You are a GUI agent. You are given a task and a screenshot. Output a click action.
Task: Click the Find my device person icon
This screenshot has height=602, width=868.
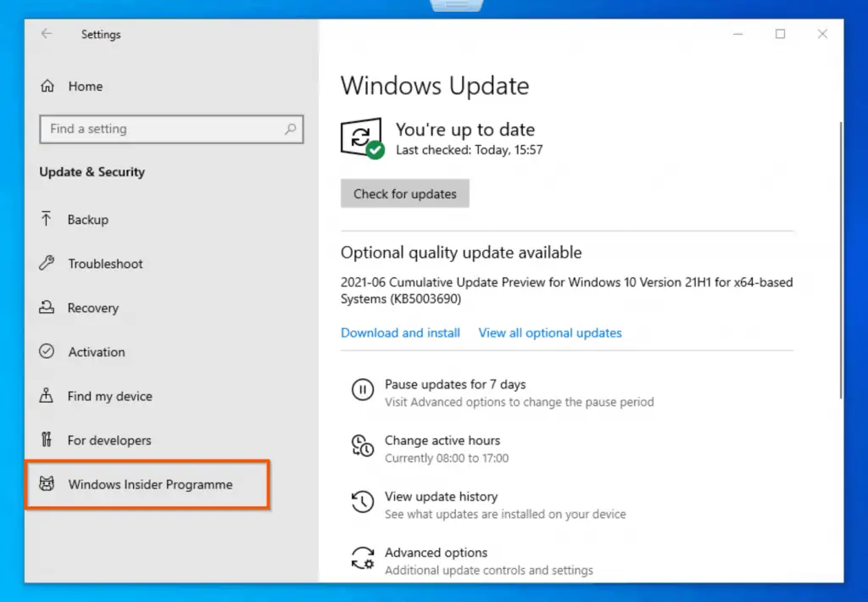tap(47, 395)
